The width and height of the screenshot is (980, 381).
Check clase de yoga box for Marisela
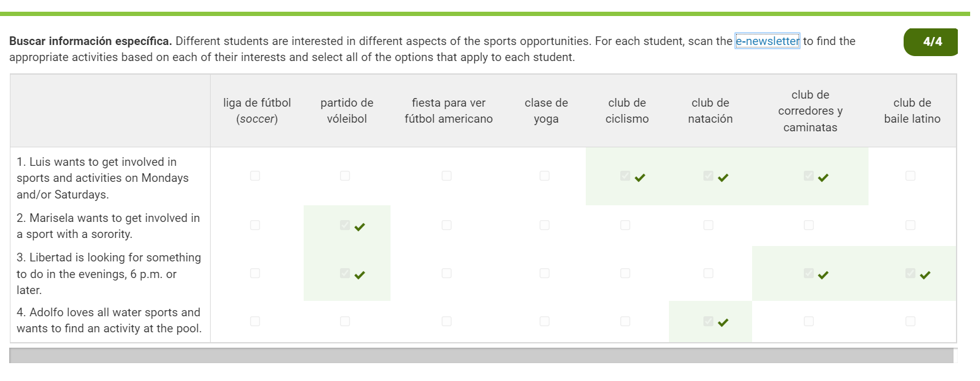tap(545, 225)
